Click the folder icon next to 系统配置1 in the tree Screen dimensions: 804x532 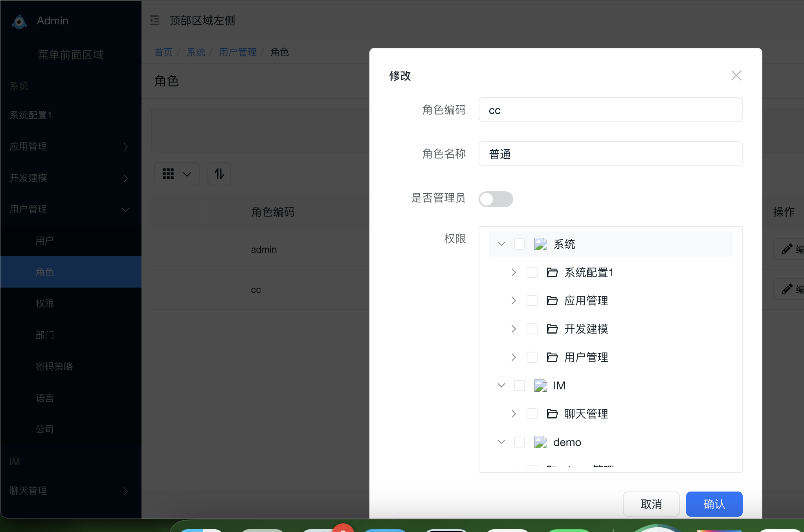552,272
